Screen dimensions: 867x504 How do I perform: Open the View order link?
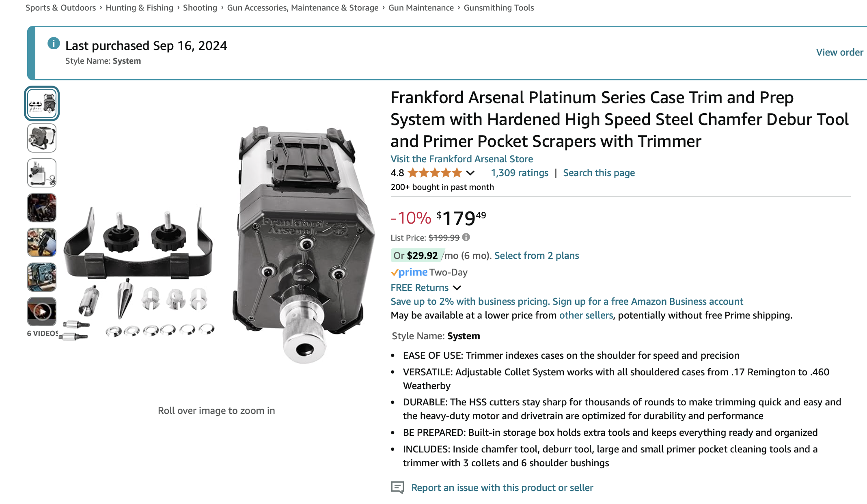click(x=839, y=52)
